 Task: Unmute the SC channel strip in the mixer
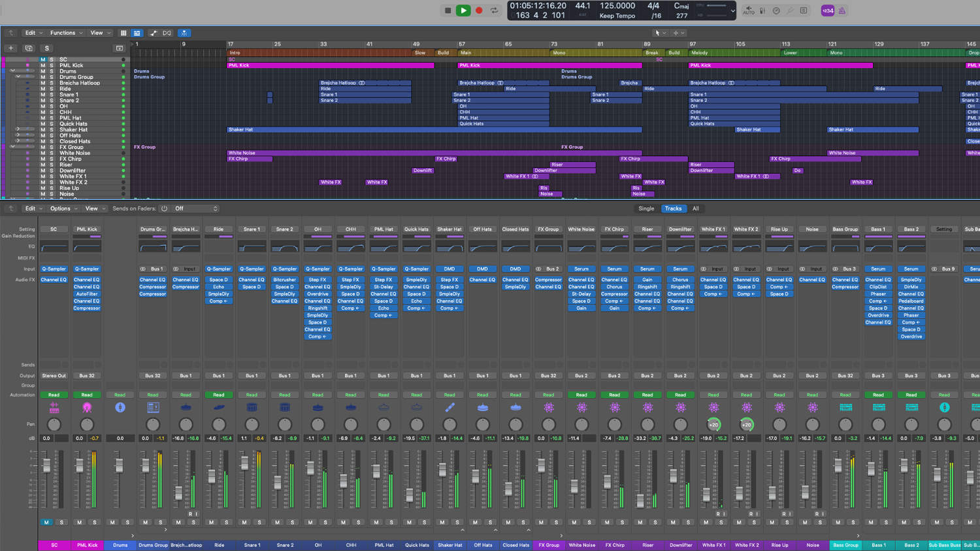tap(46, 522)
